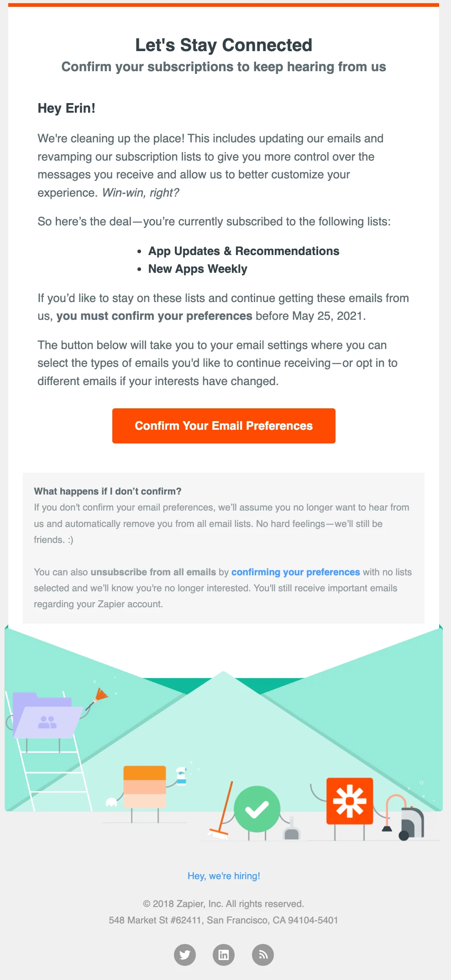The width and height of the screenshot is (451, 980).
Task: Click the "What happens if I don't confirm?" heading
Action: 108,491
